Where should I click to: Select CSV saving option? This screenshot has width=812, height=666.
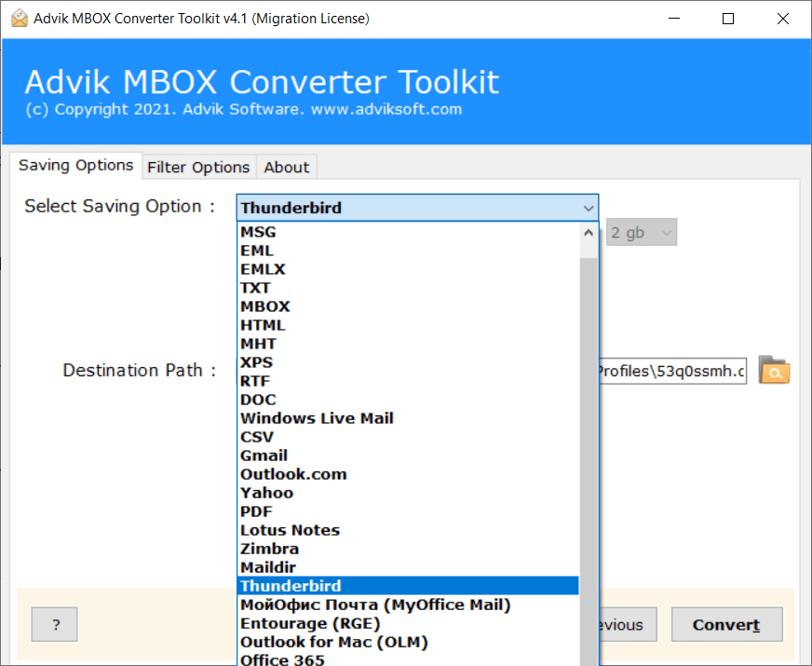(408, 437)
